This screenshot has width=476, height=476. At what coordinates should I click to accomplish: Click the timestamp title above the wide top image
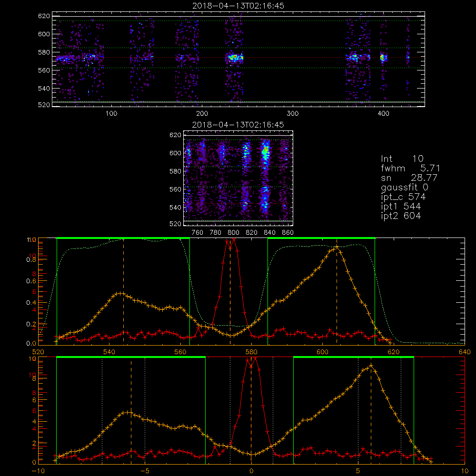pos(238,6)
